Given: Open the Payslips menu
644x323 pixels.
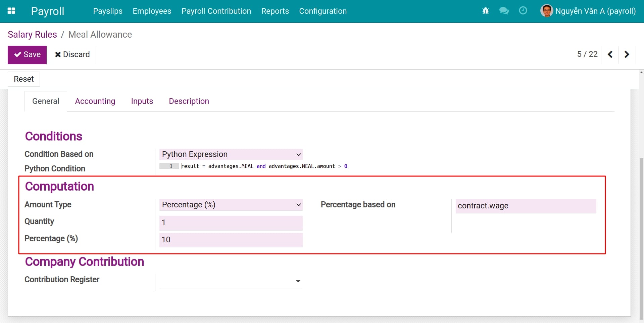Looking at the screenshot, I should pos(107,11).
